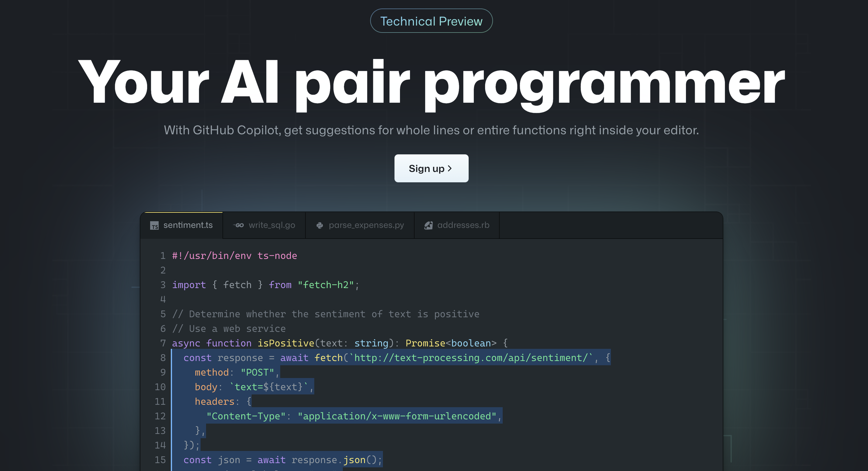The image size is (868, 471).
Task: Open the parse_expenses.py tab label
Action: point(366,225)
